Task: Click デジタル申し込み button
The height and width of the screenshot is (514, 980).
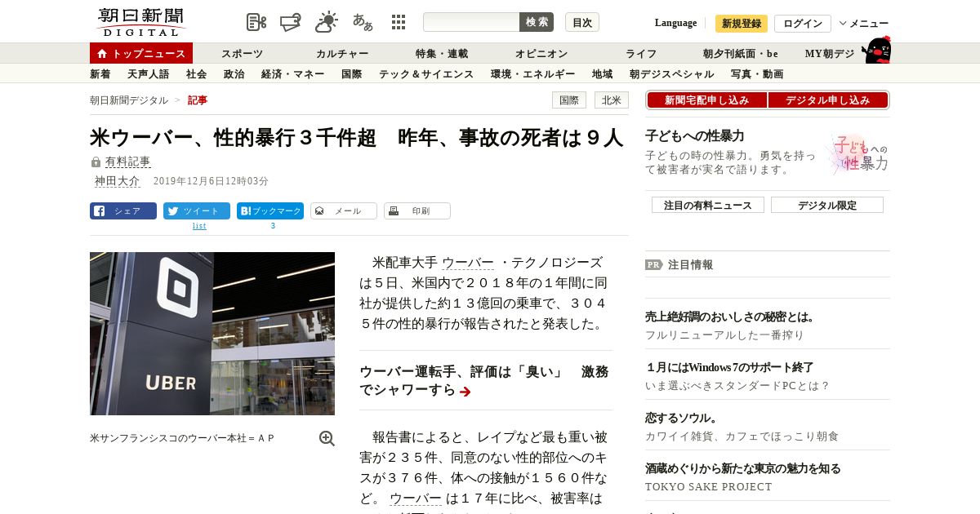Action: [x=828, y=100]
